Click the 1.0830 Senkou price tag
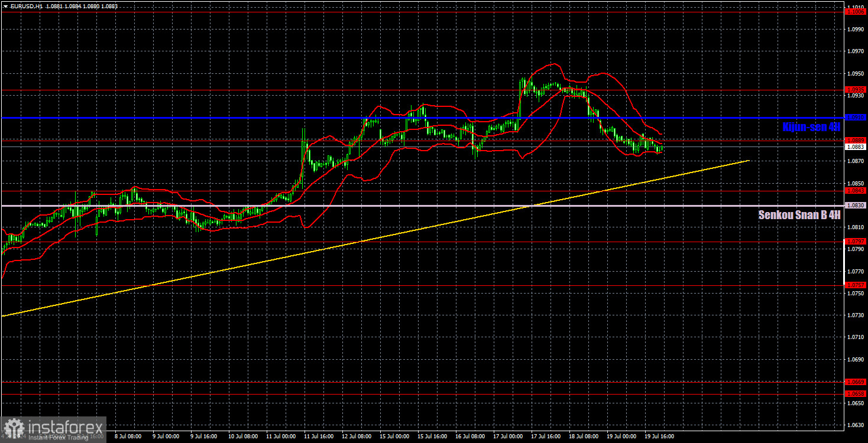Screen dimensions: 868x443 [856, 205]
